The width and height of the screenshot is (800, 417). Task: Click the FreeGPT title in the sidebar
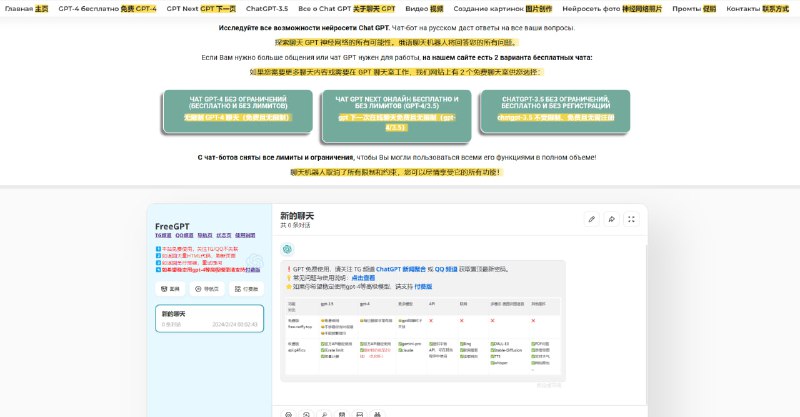(172, 226)
